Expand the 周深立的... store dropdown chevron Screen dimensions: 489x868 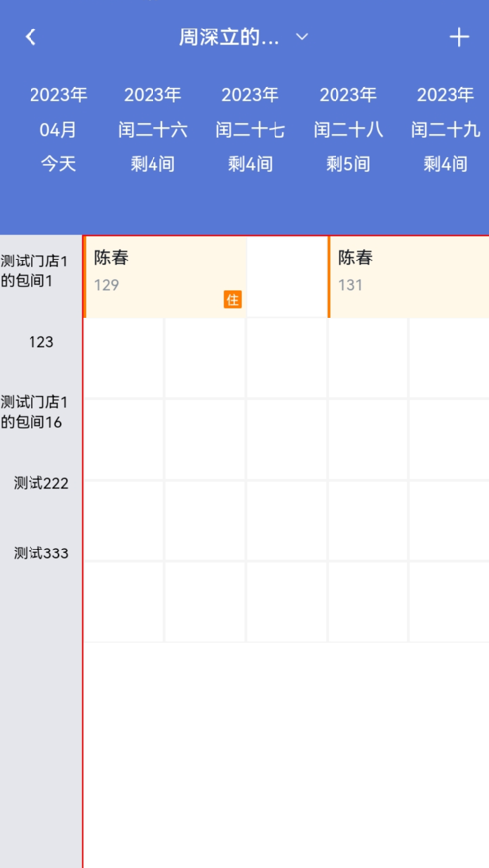pos(302,37)
